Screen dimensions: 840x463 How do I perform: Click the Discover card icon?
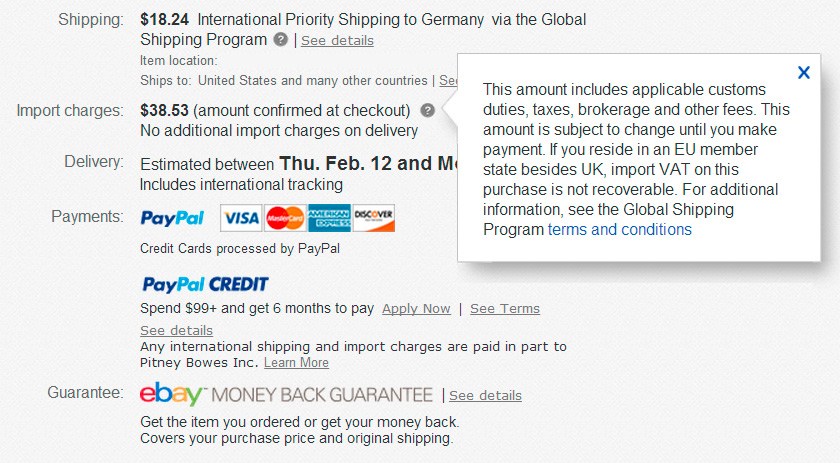point(373,218)
